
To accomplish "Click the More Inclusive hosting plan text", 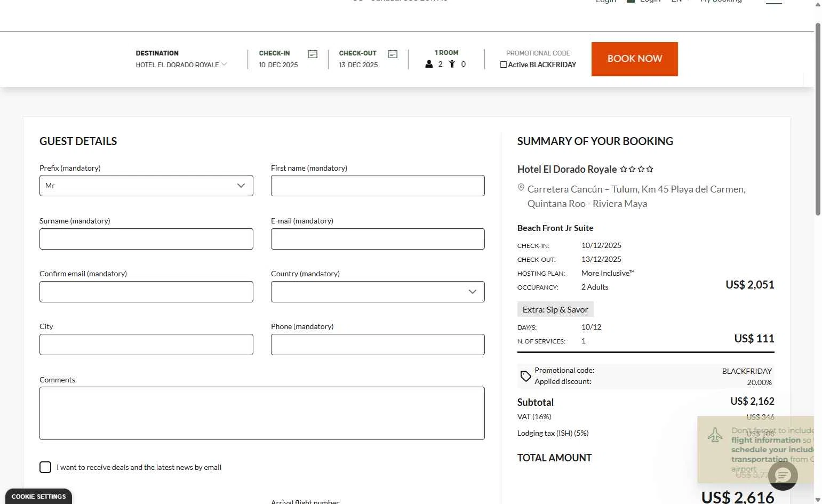I will click(608, 273).
